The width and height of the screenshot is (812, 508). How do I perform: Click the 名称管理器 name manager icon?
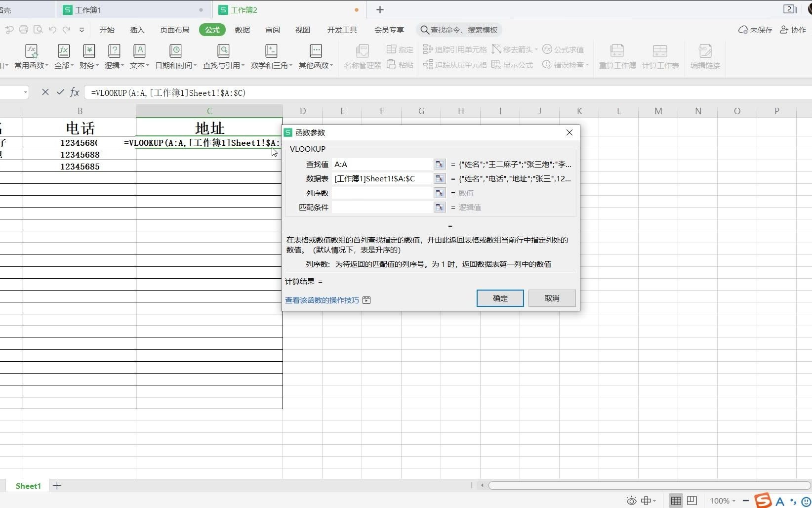(x=363, y=51)
